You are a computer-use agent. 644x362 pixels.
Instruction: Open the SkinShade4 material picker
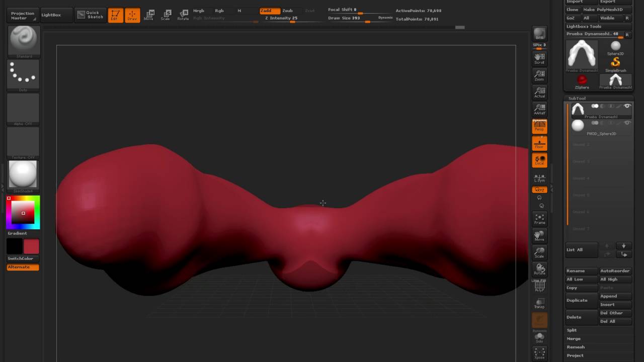(23, 176)
